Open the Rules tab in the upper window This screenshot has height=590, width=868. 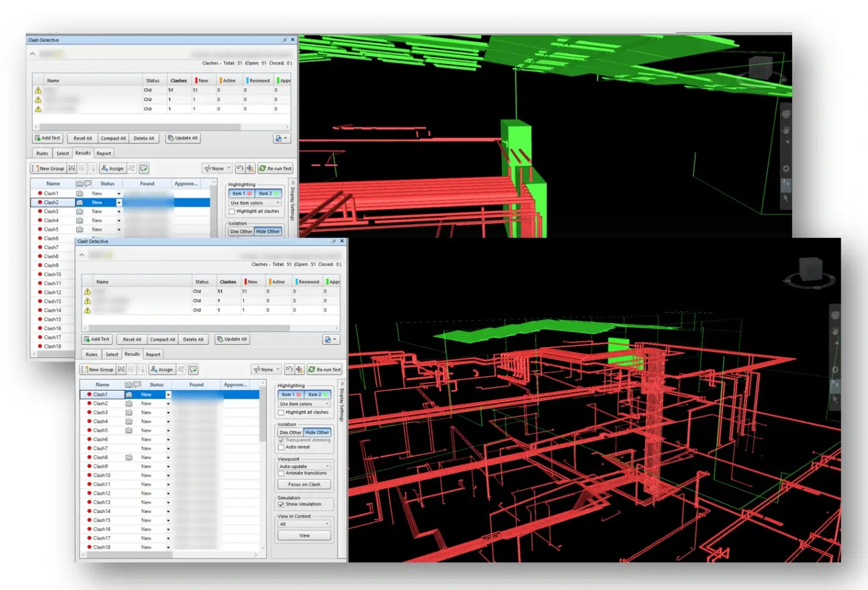[42, 153]
